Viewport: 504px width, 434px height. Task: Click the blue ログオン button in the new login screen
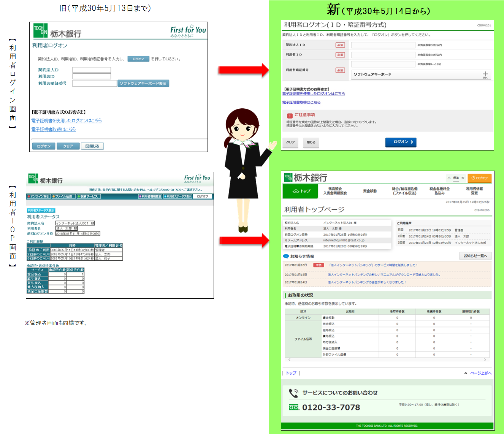coord(401,142)
